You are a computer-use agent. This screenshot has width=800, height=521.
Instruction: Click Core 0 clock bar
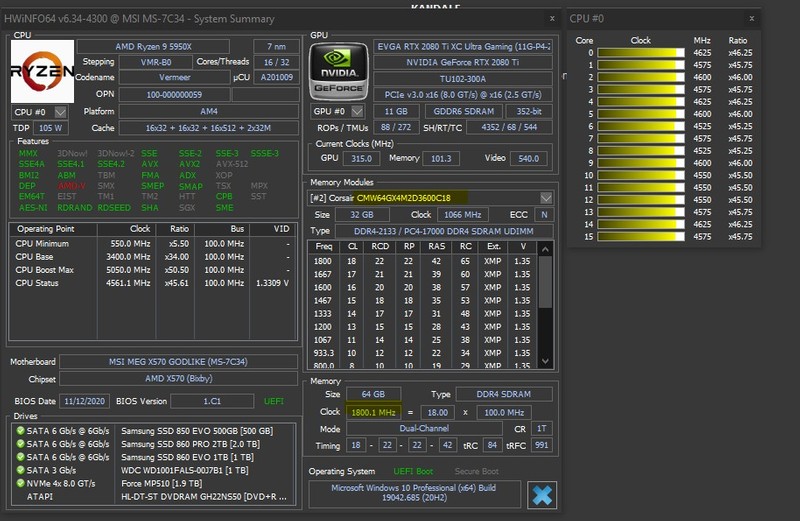click(641, 53)
